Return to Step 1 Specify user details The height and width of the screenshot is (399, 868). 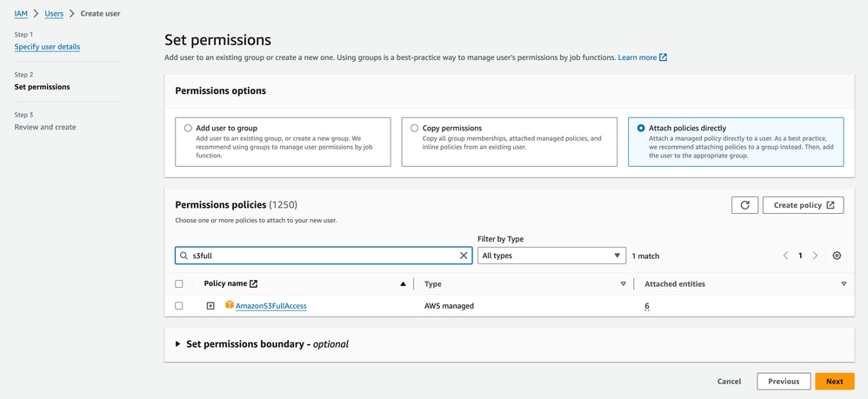point(47,47)
